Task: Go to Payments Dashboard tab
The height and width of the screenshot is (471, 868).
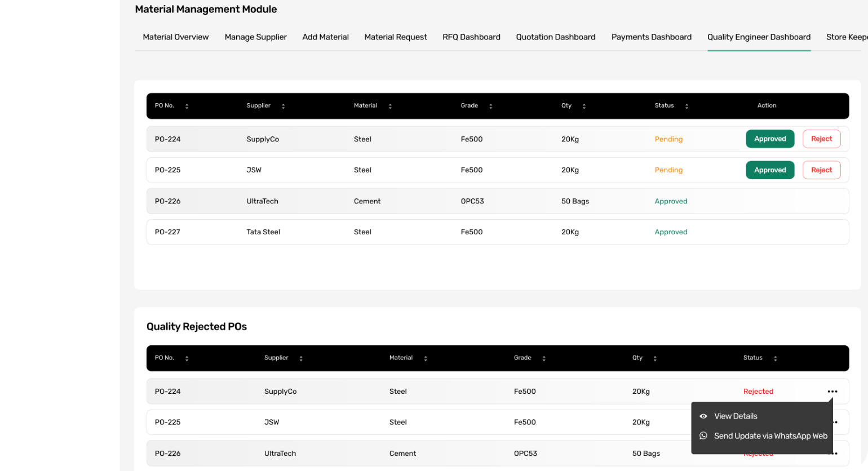Action: click(x=652, y=37)
